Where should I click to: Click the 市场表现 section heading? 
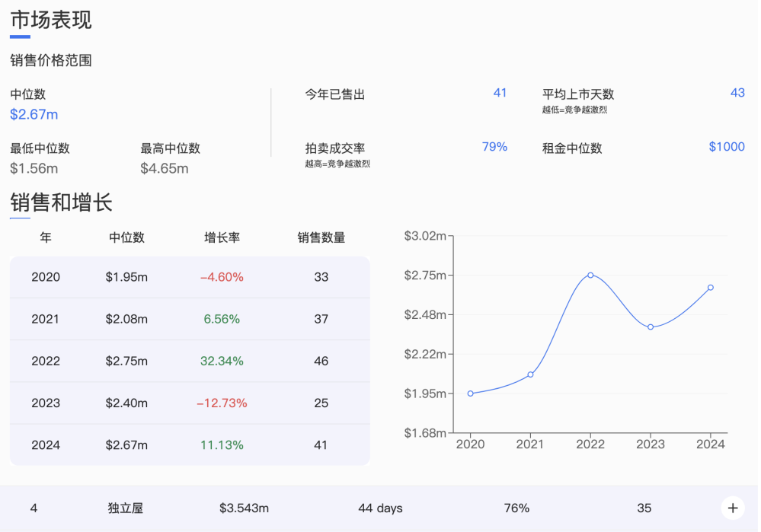click(51, 20)
